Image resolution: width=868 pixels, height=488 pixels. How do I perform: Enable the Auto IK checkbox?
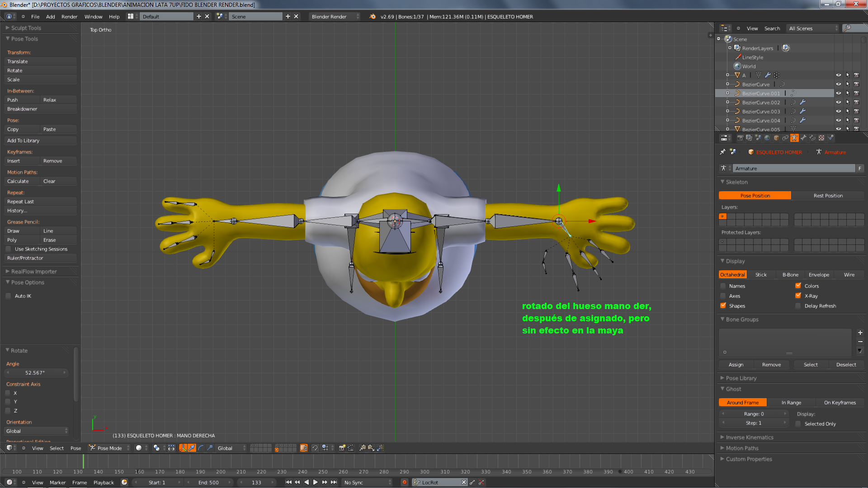(x=9, y=296)
